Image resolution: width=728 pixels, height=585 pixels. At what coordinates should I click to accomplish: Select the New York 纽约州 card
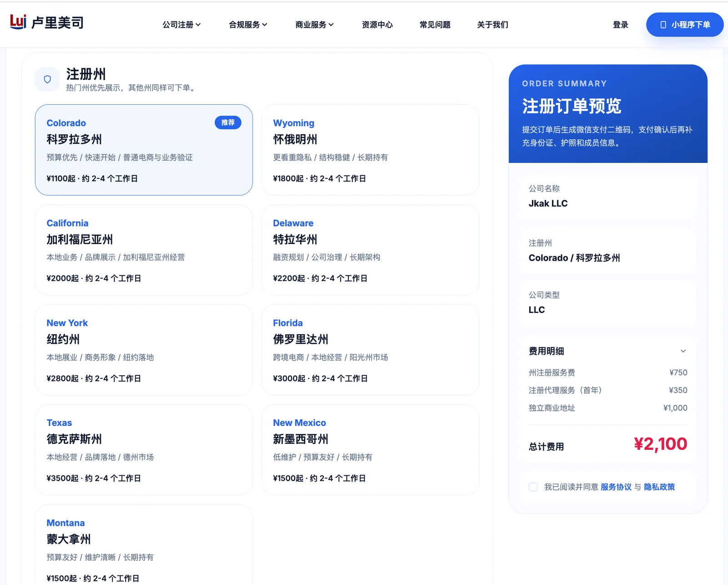(x=144, y=350)
